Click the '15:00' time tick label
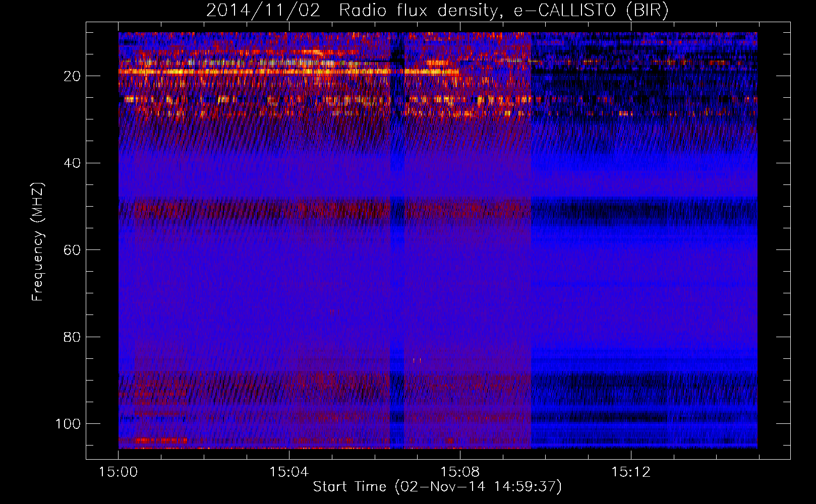The image size is (816, 504). click(118, 472)
